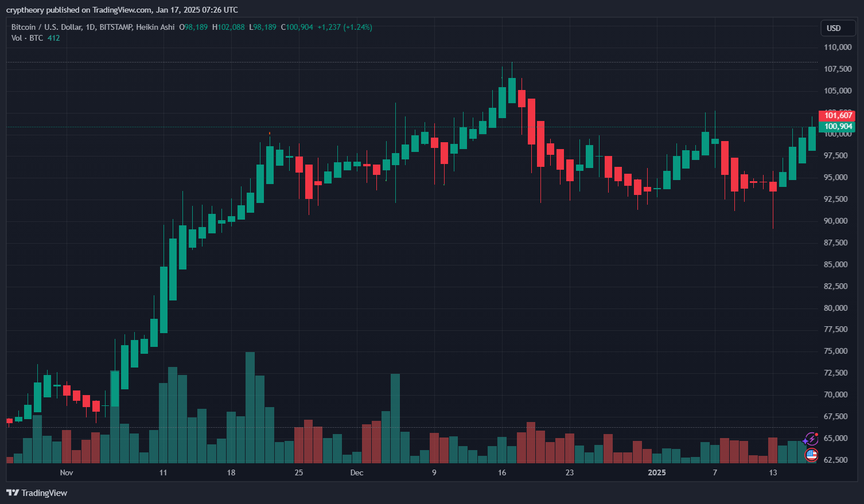Click the 18 date label on the time axis
The height and width of the screenshot is (504, 864).
tap(231, 472)
